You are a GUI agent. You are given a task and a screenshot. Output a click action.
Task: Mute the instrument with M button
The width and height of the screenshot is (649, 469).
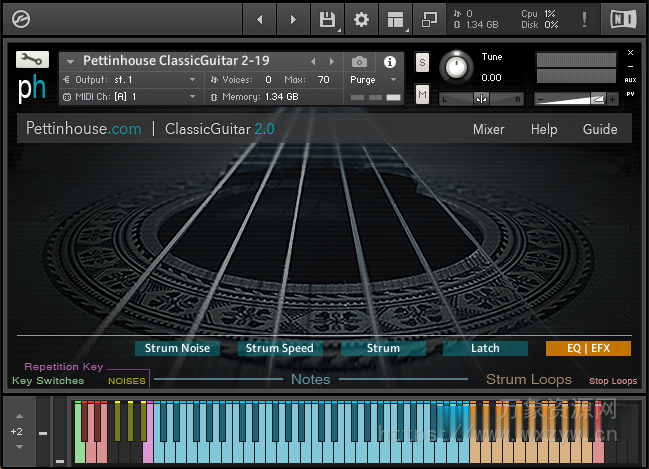coord(422,95)
